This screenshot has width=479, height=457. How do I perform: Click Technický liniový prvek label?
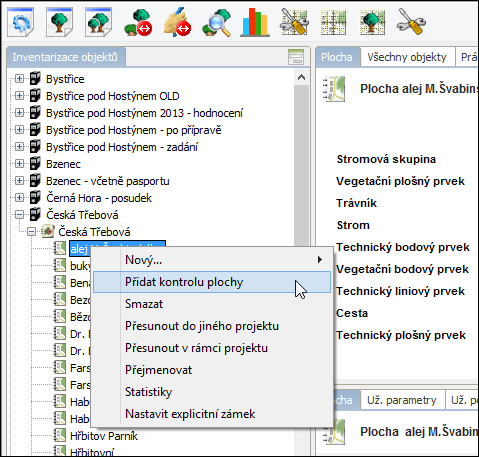coord(400,291)
